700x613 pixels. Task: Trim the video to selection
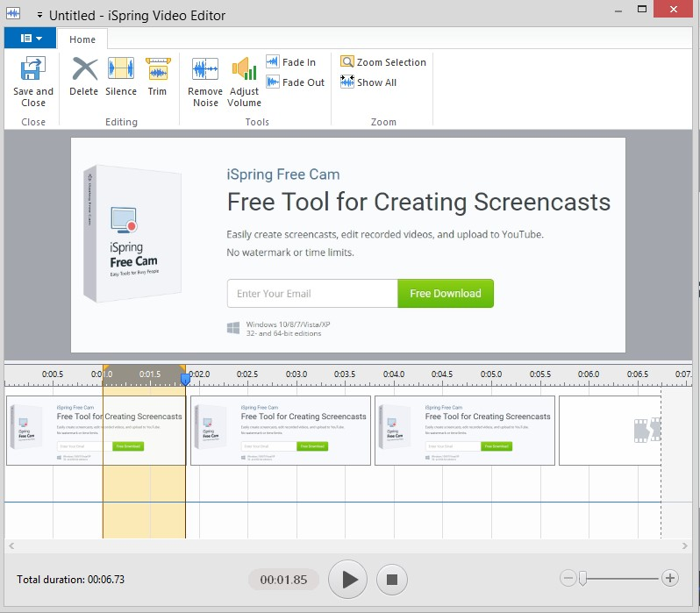point(157,76)
